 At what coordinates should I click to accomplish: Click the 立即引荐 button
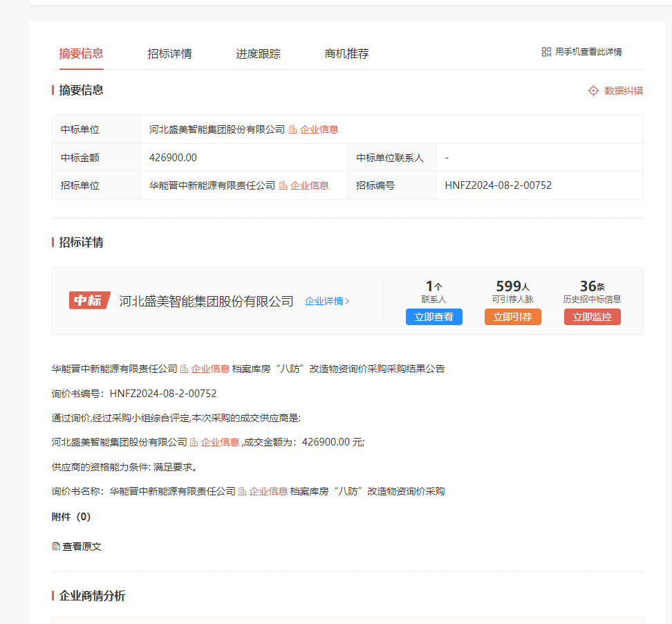pos(513,316)
